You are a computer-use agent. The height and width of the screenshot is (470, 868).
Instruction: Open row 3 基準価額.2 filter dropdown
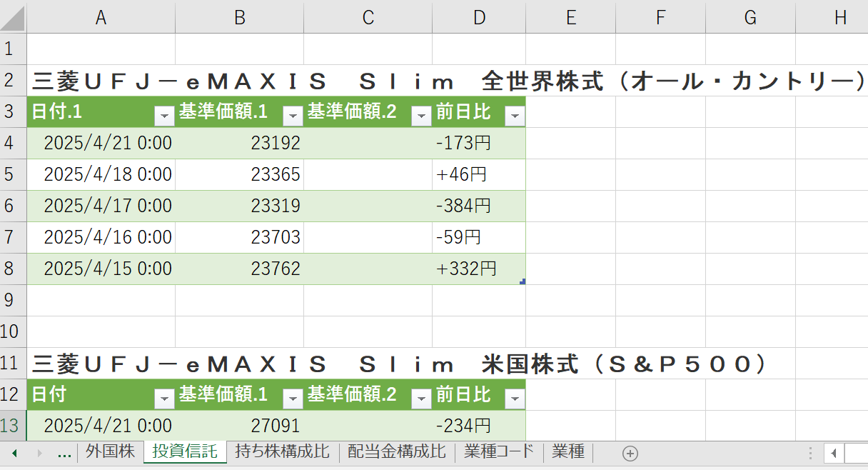421,116
